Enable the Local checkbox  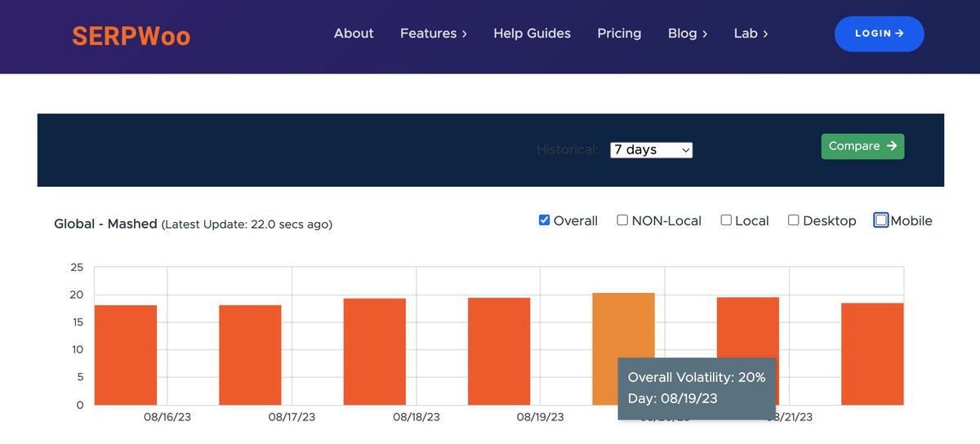point(726,220)
